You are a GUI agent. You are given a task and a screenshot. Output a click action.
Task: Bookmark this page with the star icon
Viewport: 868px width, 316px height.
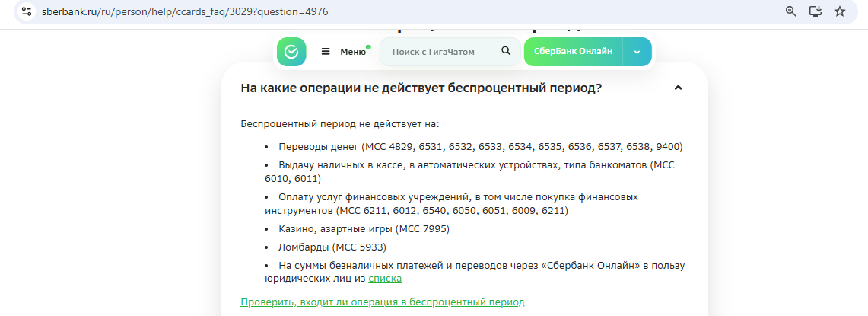click(x=840, y=11)
